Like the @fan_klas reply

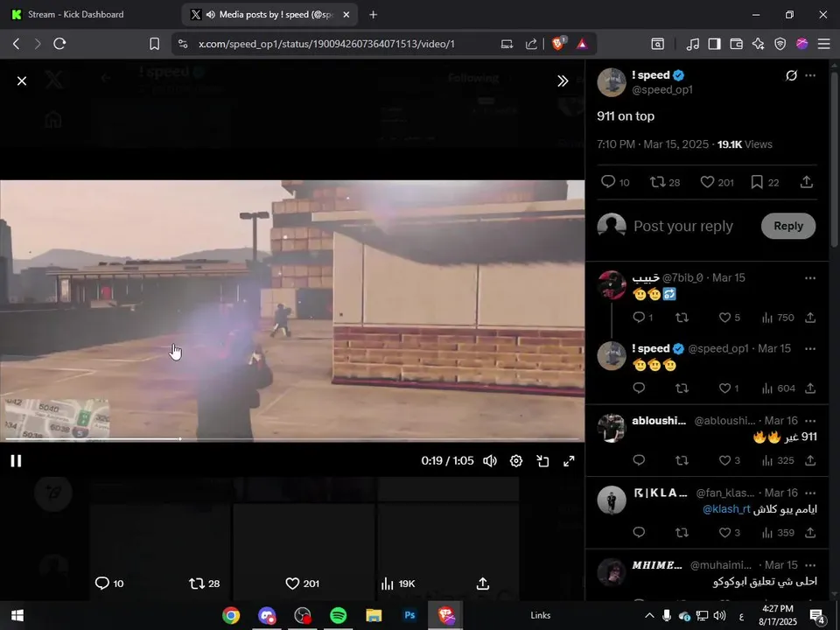tap(729, 533)
